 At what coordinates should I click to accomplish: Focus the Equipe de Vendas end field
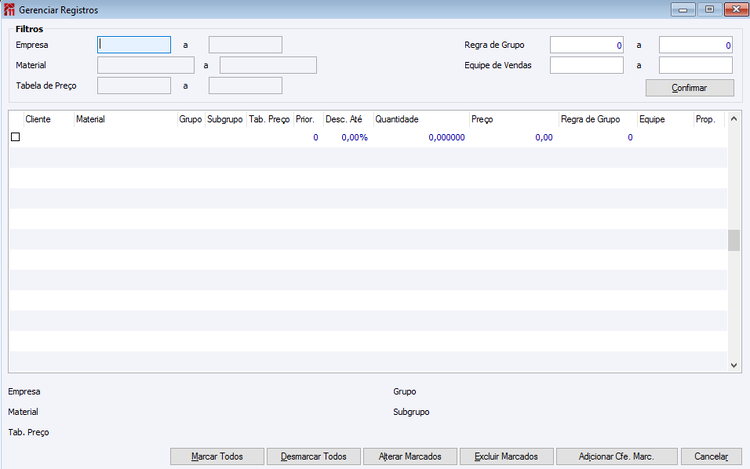696,65
